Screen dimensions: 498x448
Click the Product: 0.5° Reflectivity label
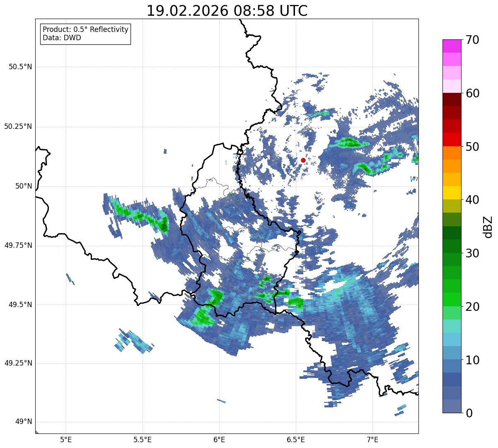[85, 30]
